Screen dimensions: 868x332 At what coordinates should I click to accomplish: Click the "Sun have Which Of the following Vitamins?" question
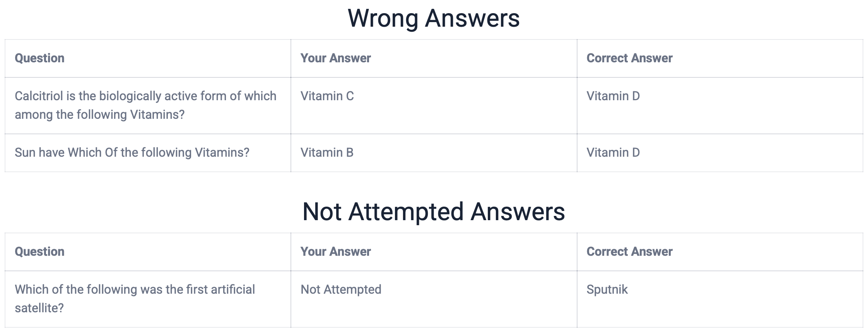pyautogui.click(x=132, y=152)
